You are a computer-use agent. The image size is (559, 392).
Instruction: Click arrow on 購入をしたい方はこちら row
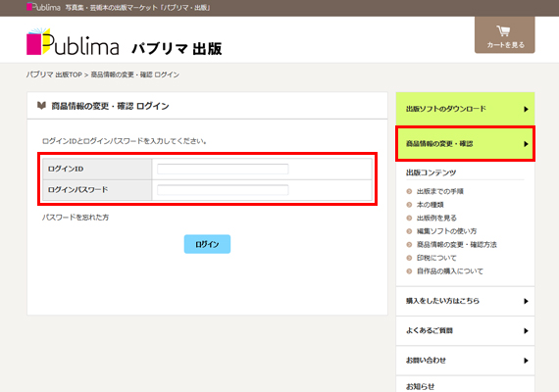[x=526, y=301]
